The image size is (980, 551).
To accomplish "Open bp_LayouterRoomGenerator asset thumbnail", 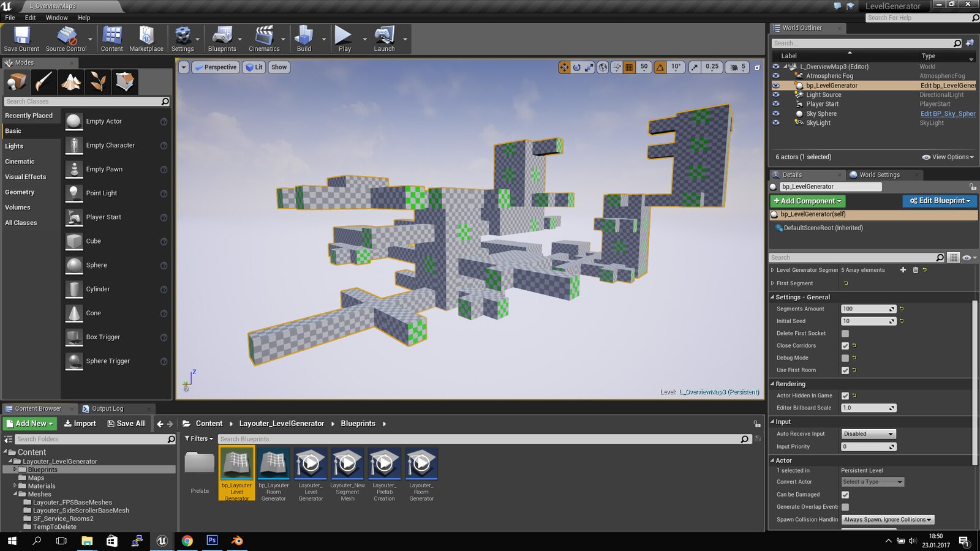I will click(x=274, y=464).
